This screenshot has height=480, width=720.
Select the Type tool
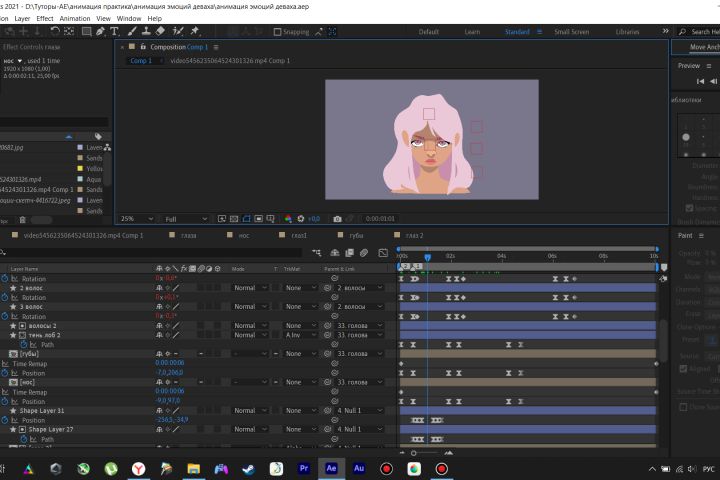[114, 31]
